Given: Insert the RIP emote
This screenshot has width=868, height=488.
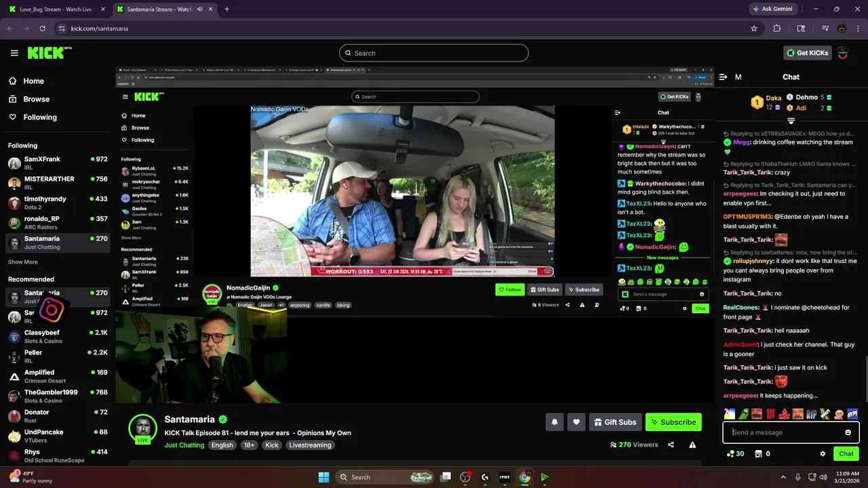Looking at the screenshot, I should (812, 413).
